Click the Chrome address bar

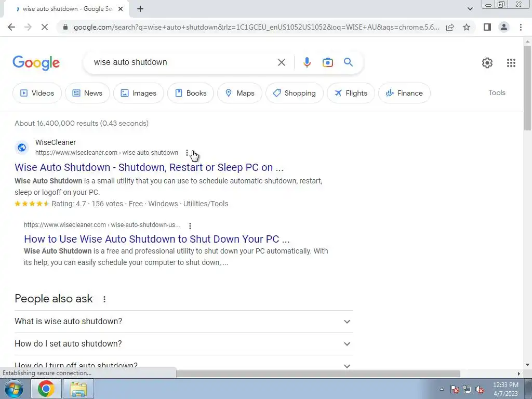coord(256,27)
